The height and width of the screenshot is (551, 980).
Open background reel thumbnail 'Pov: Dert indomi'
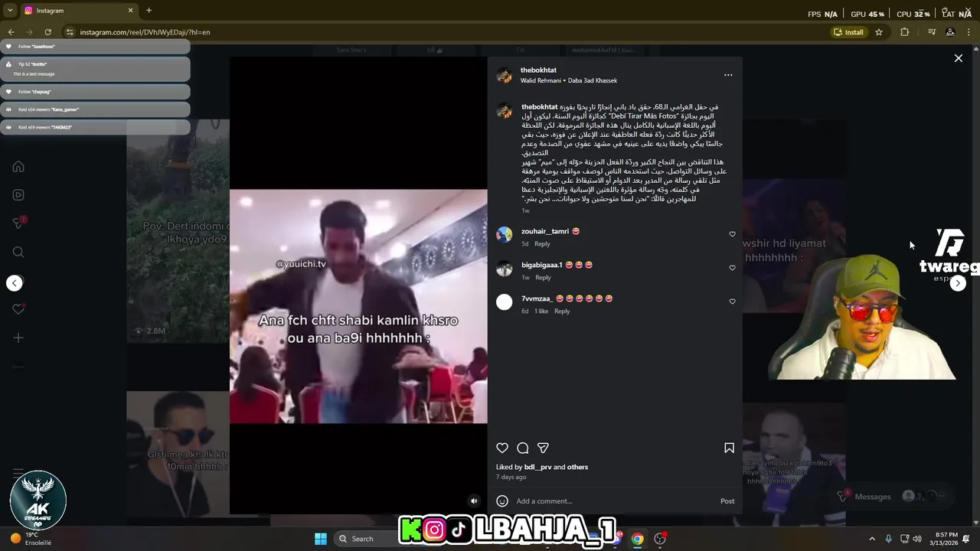178,232
